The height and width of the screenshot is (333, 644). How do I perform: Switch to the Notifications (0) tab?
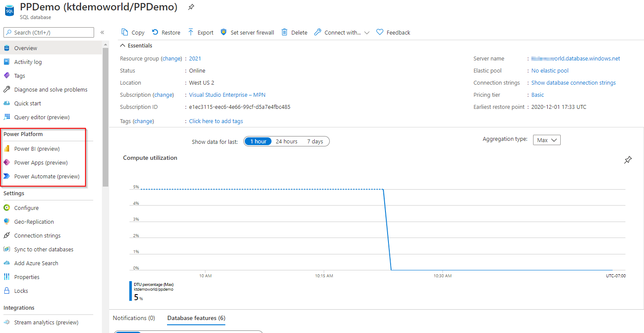[134, 318]
